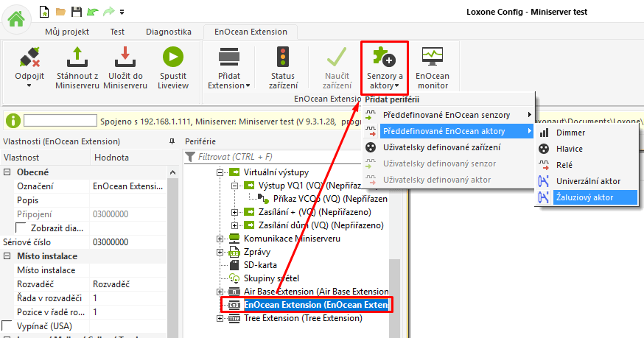Screen dimensions: 644x338
Task: Start Liveview with the Spustit Liveview icon
Action: coord(172,57)
